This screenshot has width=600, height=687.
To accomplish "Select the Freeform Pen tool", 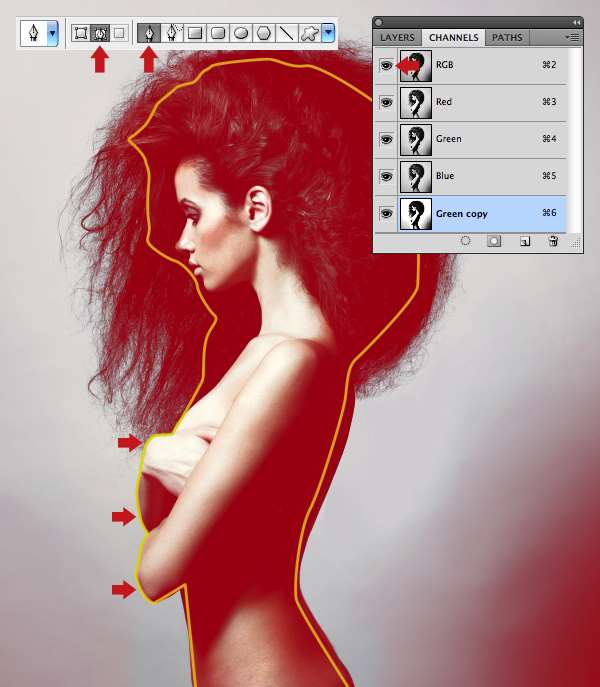I will pos(172,33).
